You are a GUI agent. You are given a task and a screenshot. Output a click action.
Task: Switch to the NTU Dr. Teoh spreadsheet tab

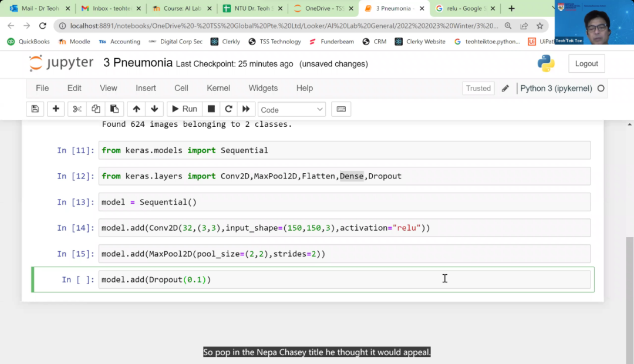coord(252,8)
